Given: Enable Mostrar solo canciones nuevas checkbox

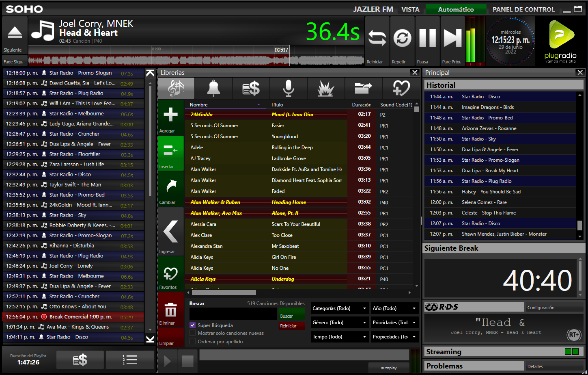Looking at the screenshot, I should (x=193, y=333).
